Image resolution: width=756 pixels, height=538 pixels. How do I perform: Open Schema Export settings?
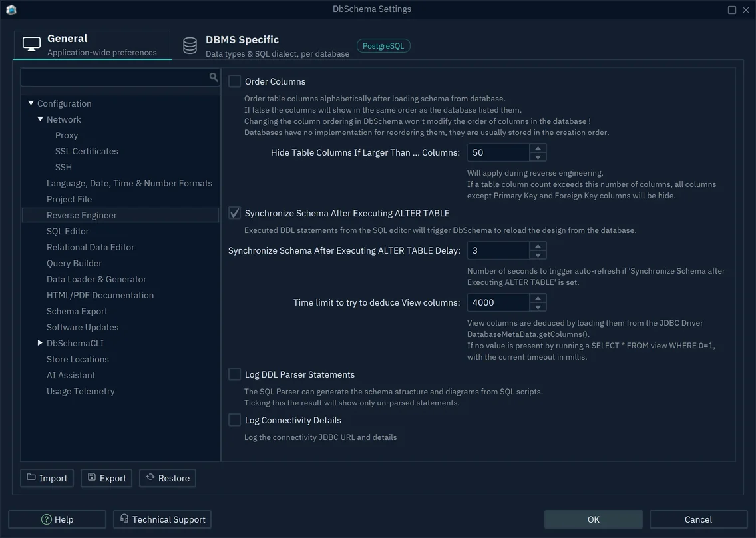(x=77, y=311)
